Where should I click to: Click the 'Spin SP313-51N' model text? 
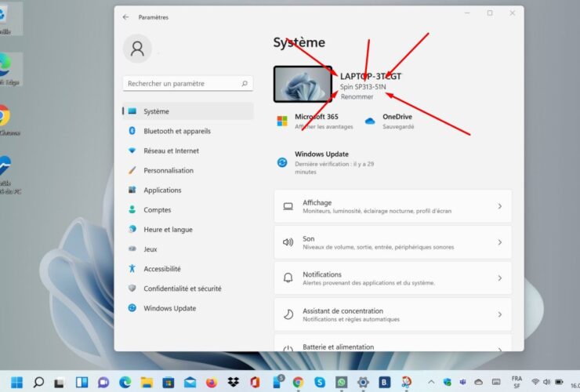pos(363,86)
